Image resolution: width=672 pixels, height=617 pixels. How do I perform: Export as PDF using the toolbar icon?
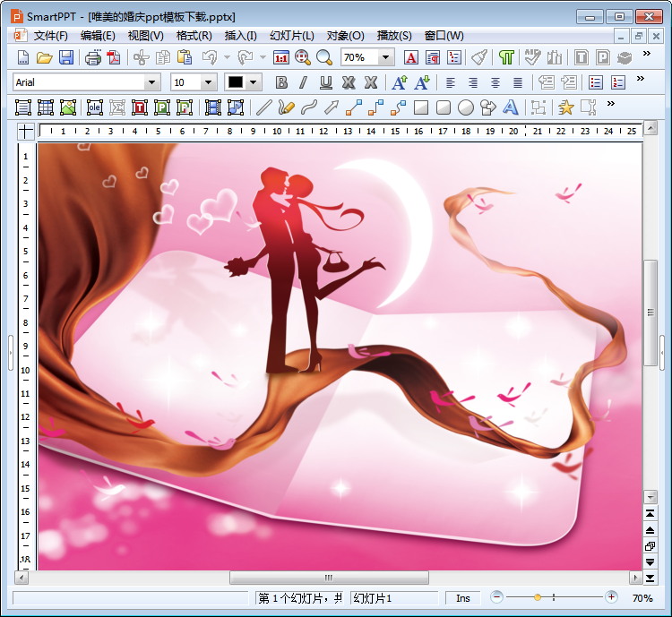click(114, 57)
